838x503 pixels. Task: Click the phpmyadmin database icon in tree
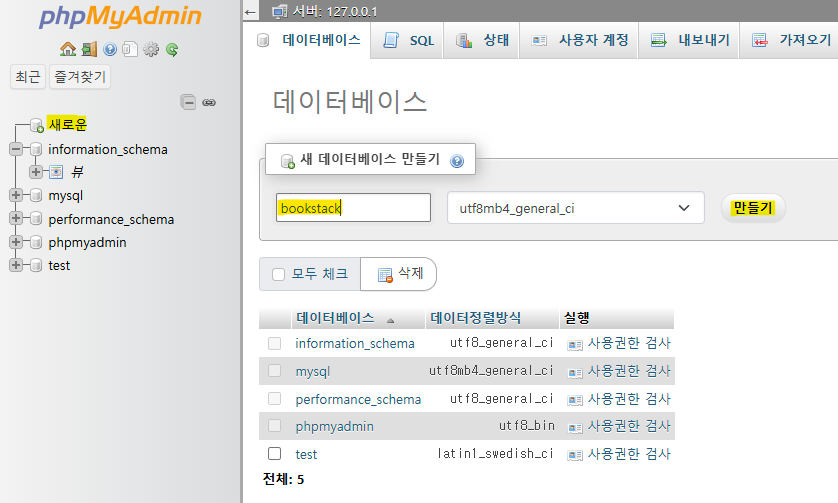click(x=36, y=242)
